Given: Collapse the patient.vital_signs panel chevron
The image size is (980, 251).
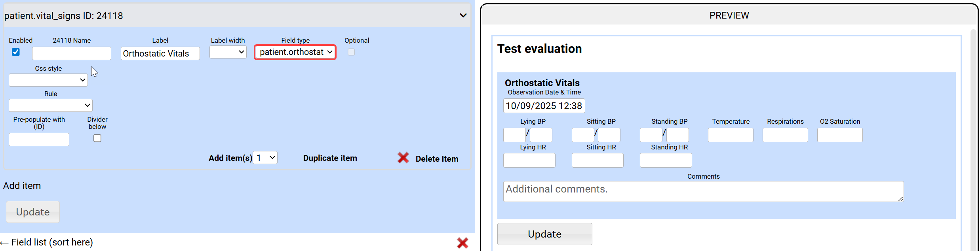Looking at the screenshot, I should coord(463,15).
